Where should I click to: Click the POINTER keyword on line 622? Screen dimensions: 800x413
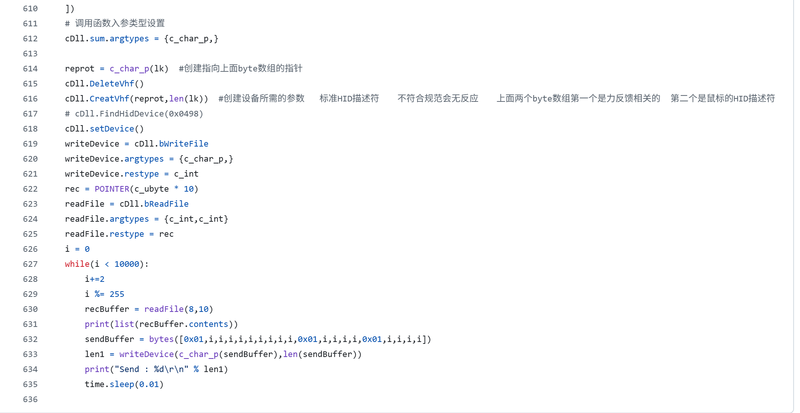click(x=112, y=189)
